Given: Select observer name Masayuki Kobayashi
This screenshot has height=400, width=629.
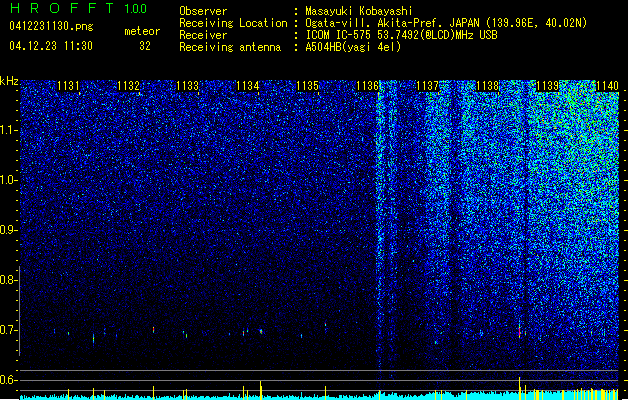Looking at the screenshot, I should (x=359, y=11).
